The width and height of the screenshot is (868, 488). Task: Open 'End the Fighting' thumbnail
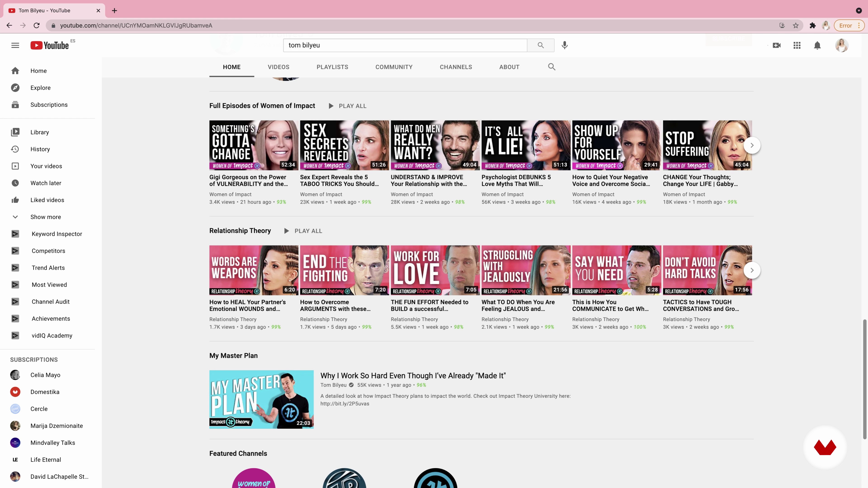344,270
